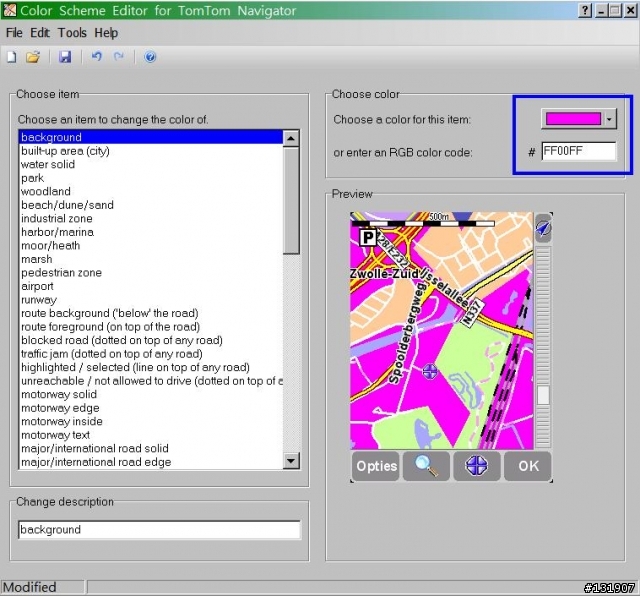
Task: Select 'motorway text' in the list
Action: point(151,435)
